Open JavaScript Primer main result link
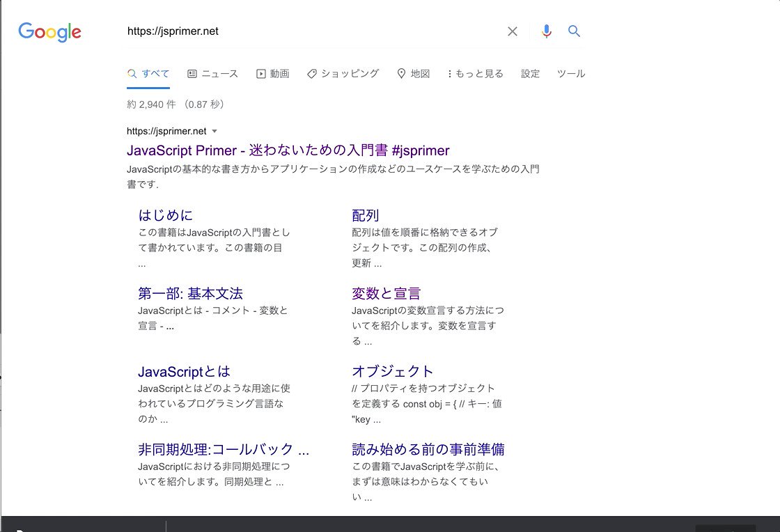 (288, 150)
